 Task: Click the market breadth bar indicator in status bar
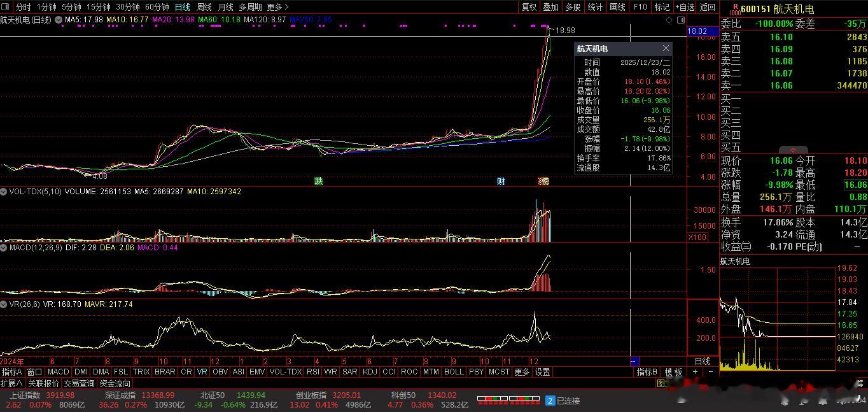[x=508, y=399]
